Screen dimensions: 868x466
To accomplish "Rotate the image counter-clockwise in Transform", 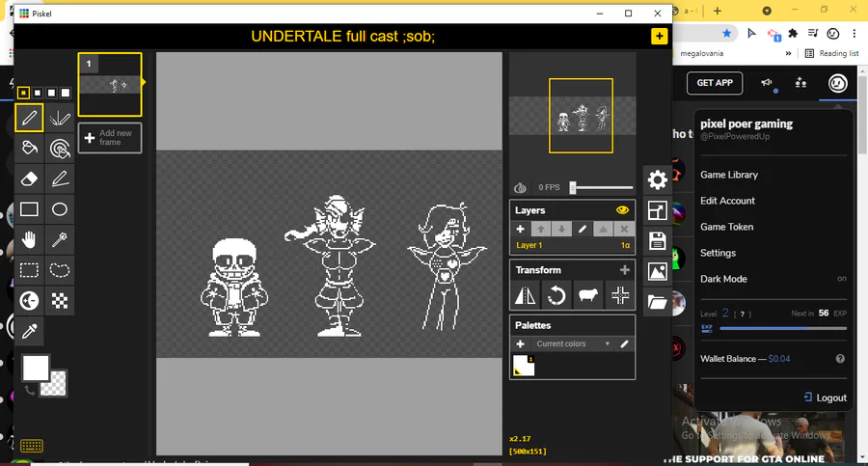I will tap(556, 295).
